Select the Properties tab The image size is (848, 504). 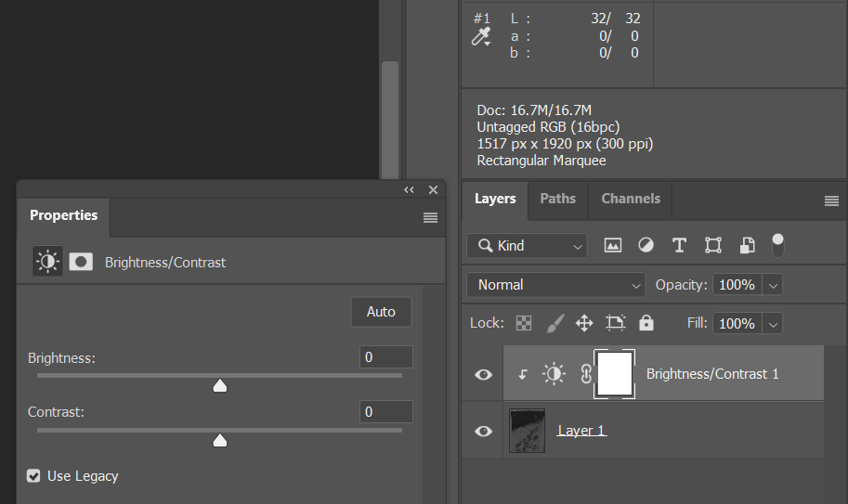[63, 215]
